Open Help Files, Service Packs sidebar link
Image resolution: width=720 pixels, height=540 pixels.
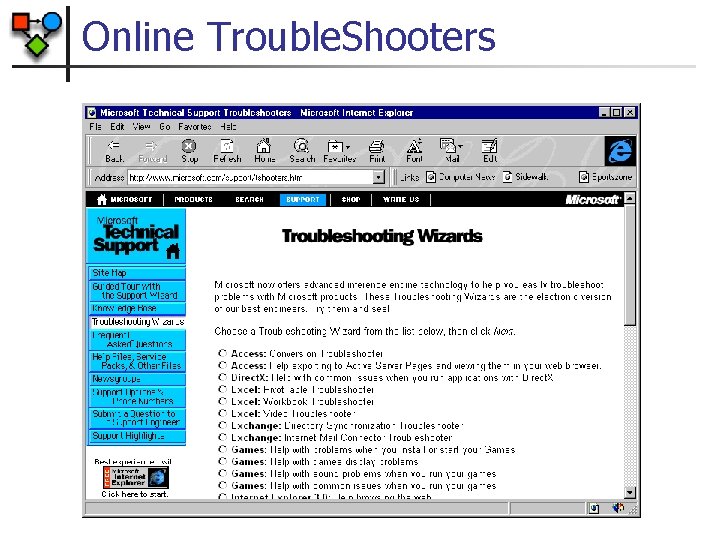[136, 361]
